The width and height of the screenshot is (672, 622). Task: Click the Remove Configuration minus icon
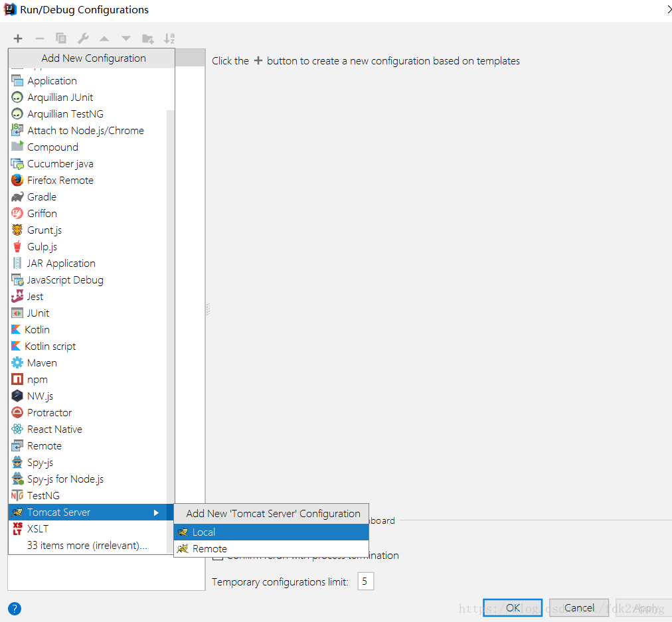pos(39,39)
